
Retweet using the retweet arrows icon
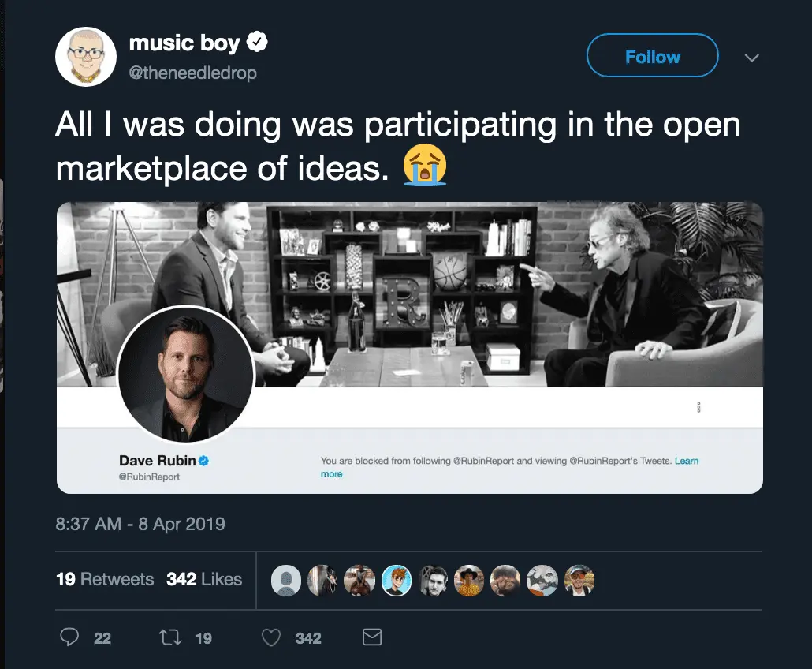[169, 637]
